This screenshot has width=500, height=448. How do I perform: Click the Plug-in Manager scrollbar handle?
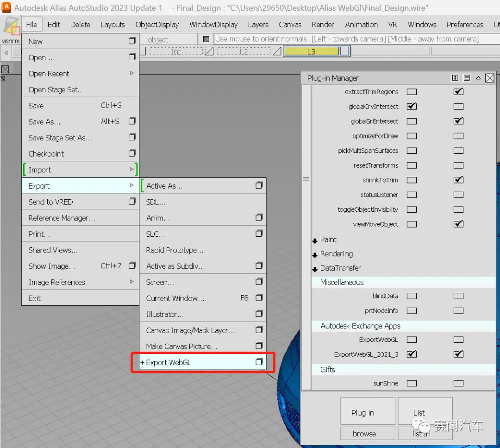pyautogui.click(x=306, y=179)
